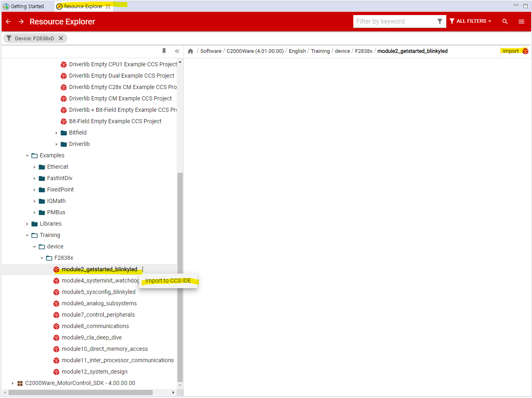Click C2000Ware_MotorControl_SDK package icon
This screenshot has width=532, height=398.
[20, 383]
